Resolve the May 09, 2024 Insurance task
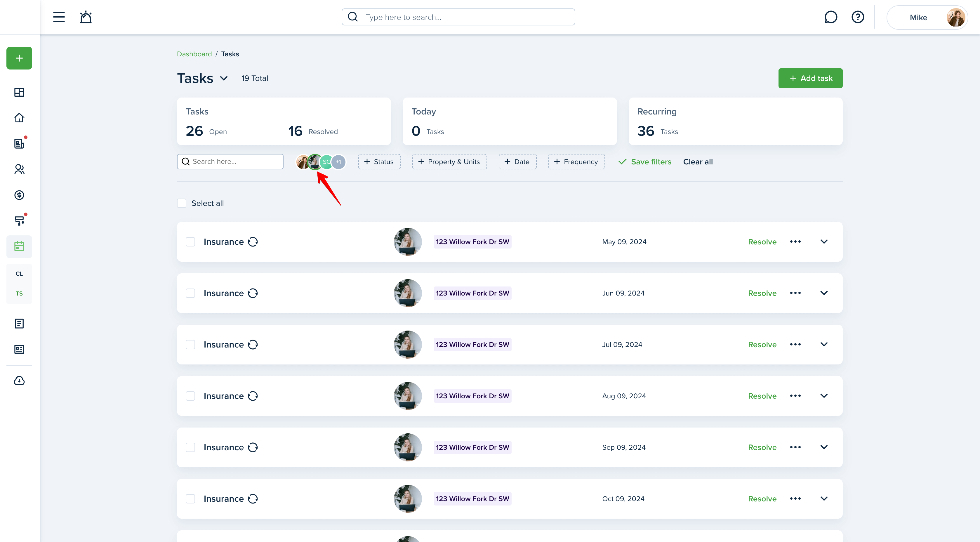This screenshot has width=980, height=542. tap(762, 242)
